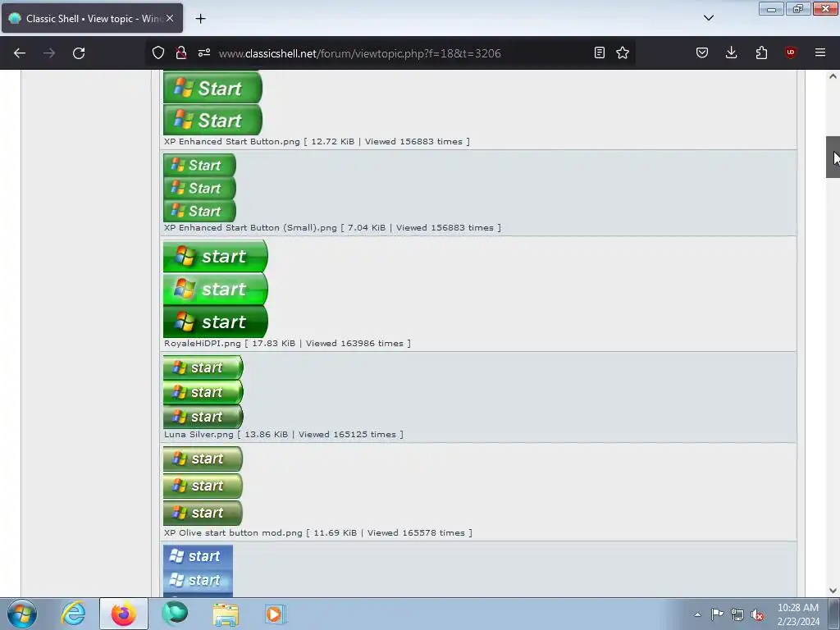This screenshot has width=840, height=630.
Task: Open the RoyaleHiDPI start button image
Action: tap(216, 289)
